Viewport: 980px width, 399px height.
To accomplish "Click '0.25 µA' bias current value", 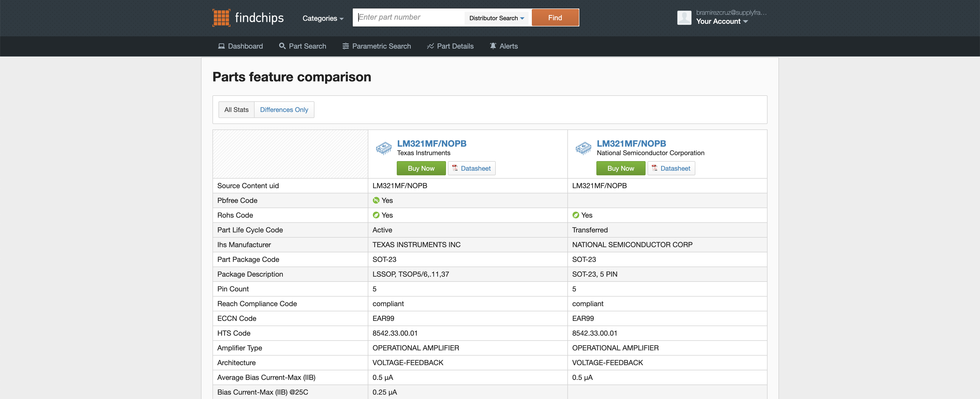I will (x=385, y=392).
